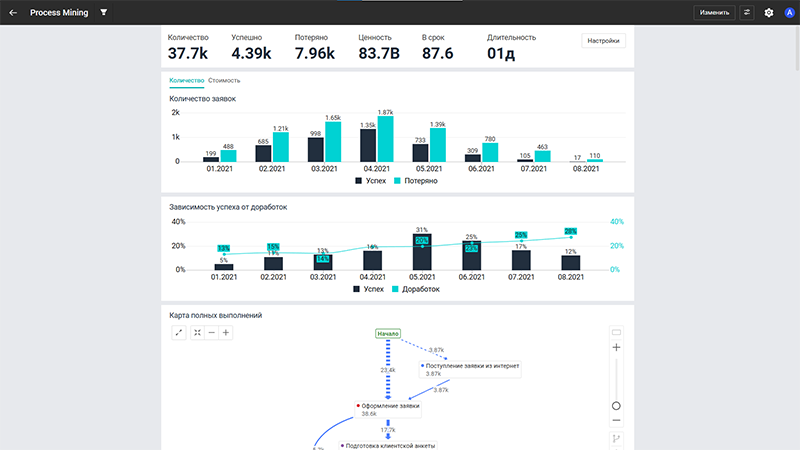
Task: Toggle Успех legend in Зависимость chart
Action: (368, 289)
